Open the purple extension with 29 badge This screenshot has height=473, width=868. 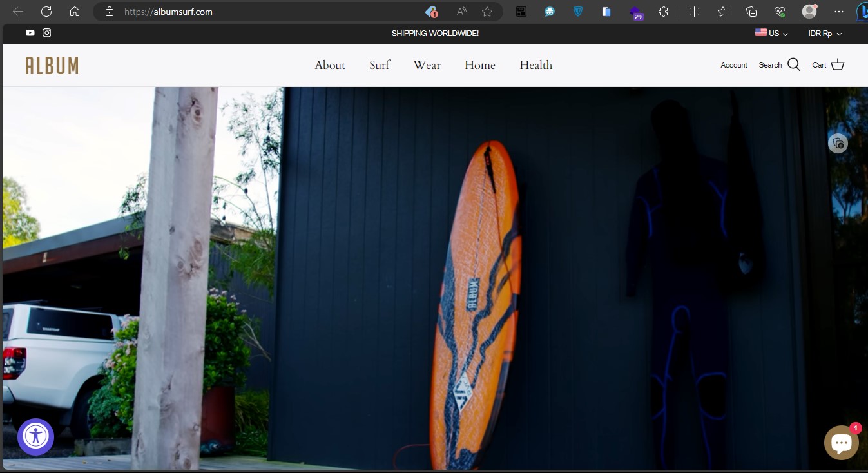pos(635,13)
